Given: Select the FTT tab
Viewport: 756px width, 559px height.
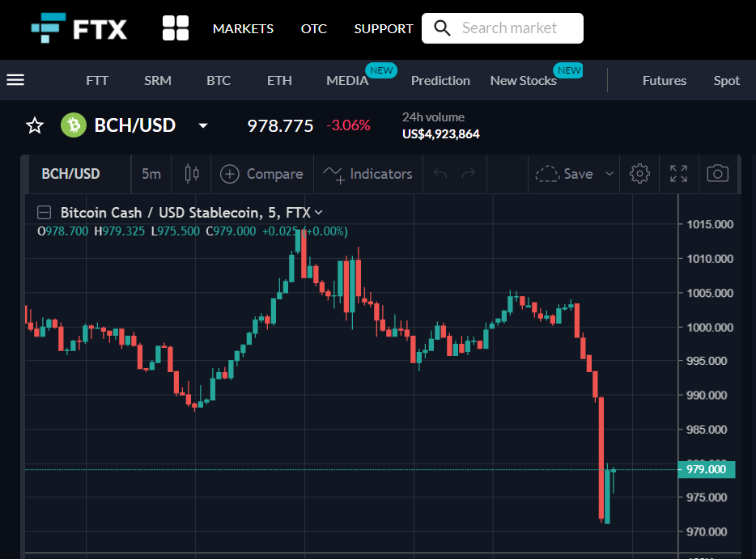Looking at the screenshot, I should point(97,80).
